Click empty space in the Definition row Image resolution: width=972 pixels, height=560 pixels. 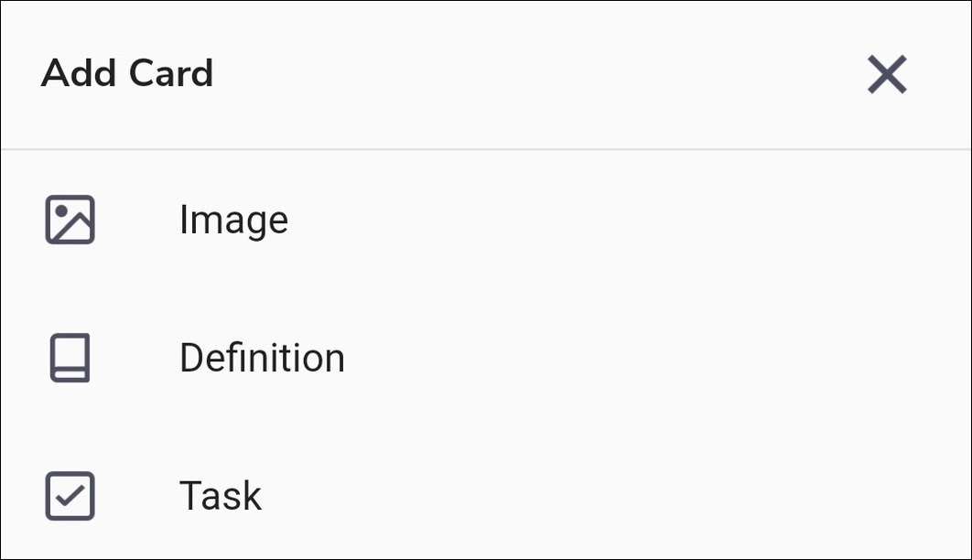pos(641,358)
